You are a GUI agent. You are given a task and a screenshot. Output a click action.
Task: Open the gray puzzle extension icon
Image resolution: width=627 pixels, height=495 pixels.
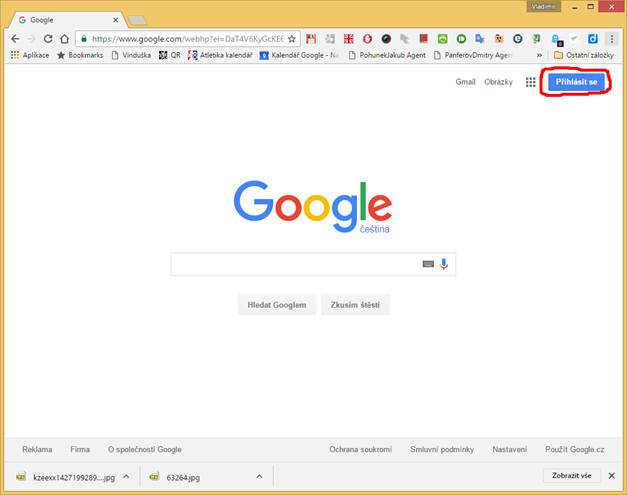(x=330, y=39)
